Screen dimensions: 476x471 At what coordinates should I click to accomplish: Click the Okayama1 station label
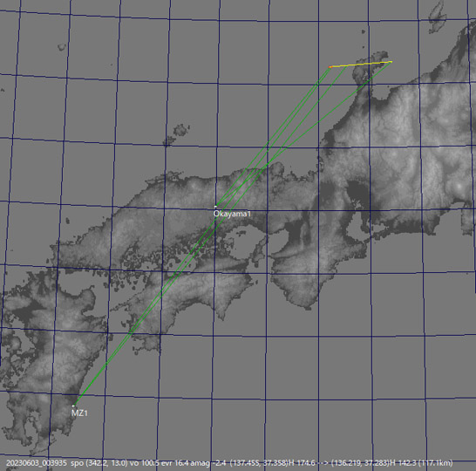[x=232, y=214]
